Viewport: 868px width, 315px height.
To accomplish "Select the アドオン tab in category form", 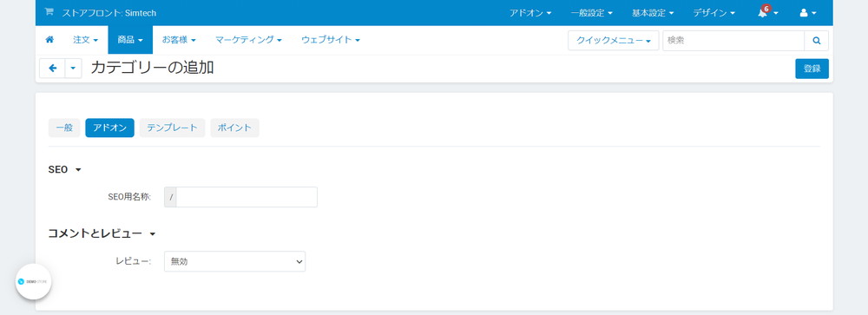I will pyautogui.click(x=109, y=128).
